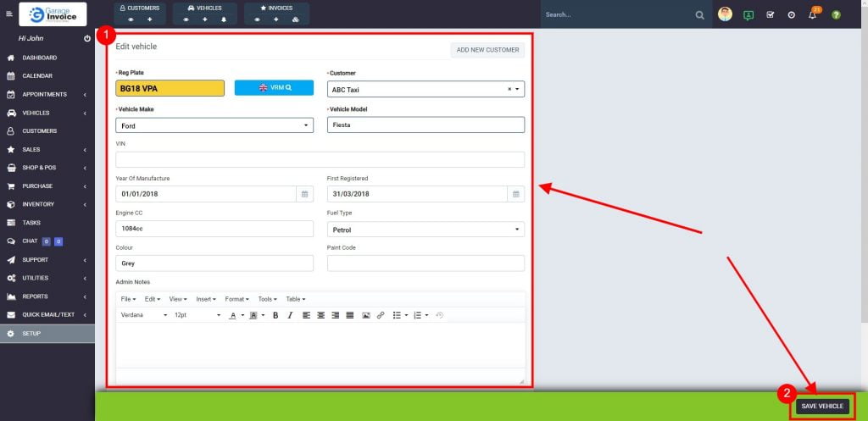
Task: Click the Add New Customer button
Action: pos(487,50)
